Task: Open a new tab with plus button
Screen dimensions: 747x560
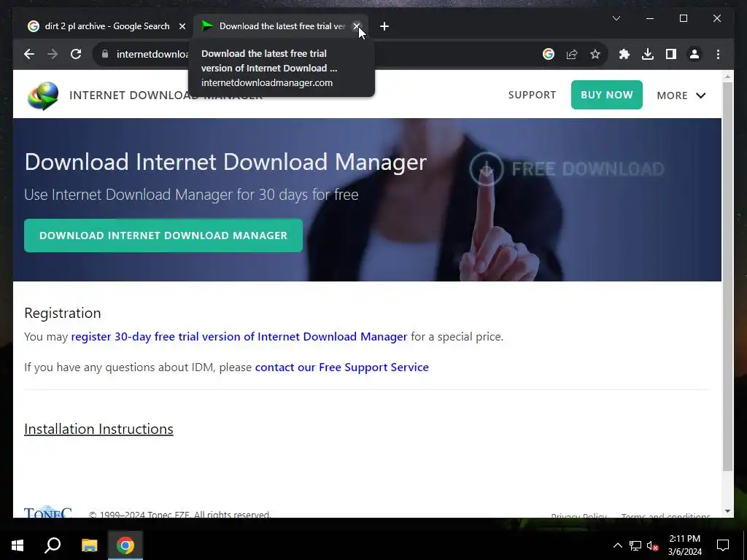Action: [x=384, y=27]
